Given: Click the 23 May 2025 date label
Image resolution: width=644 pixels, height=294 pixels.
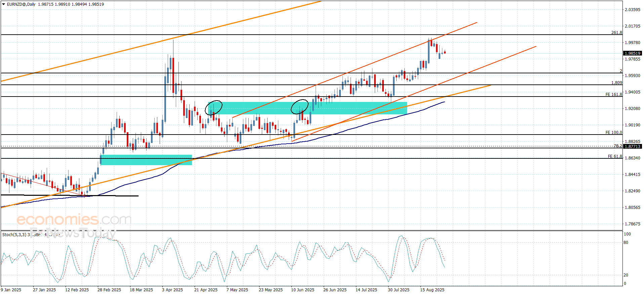Looking at the screenshot, I should point(271,290).
